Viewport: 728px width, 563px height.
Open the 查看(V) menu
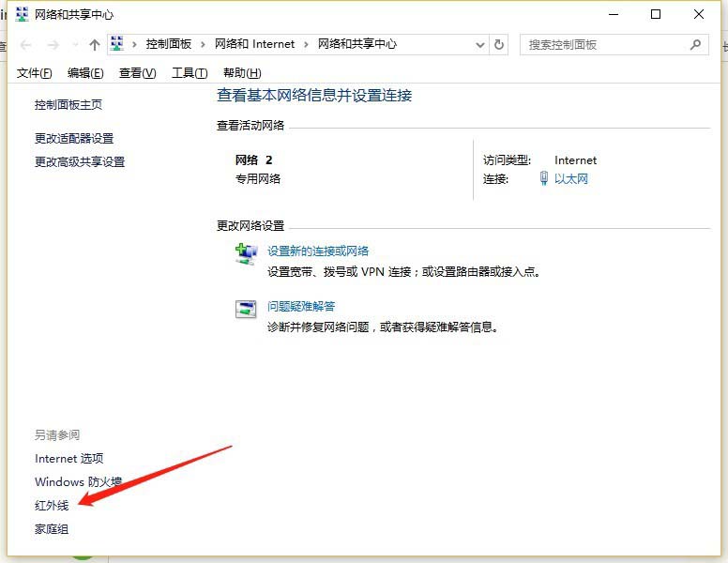(x=137, y=73)
